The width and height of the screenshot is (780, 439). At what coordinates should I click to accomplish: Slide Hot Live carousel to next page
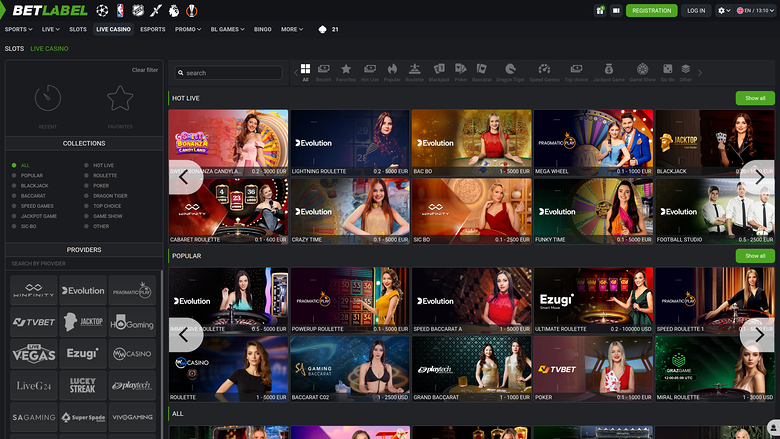coord(757,177)
